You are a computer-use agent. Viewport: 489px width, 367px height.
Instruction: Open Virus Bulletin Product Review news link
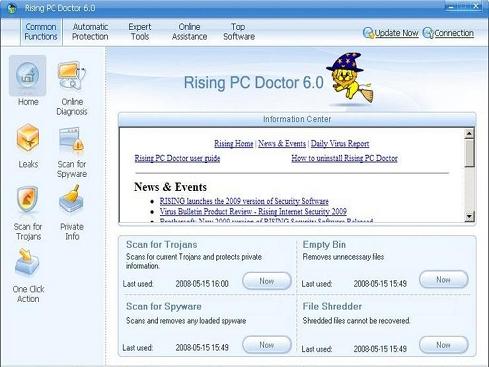pyautogui.click(x=253, y=212)
